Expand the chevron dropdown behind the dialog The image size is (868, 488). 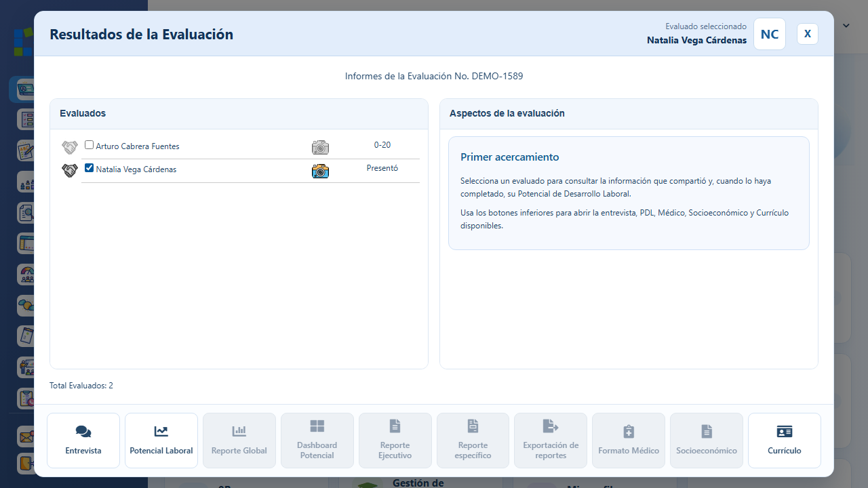846,26
